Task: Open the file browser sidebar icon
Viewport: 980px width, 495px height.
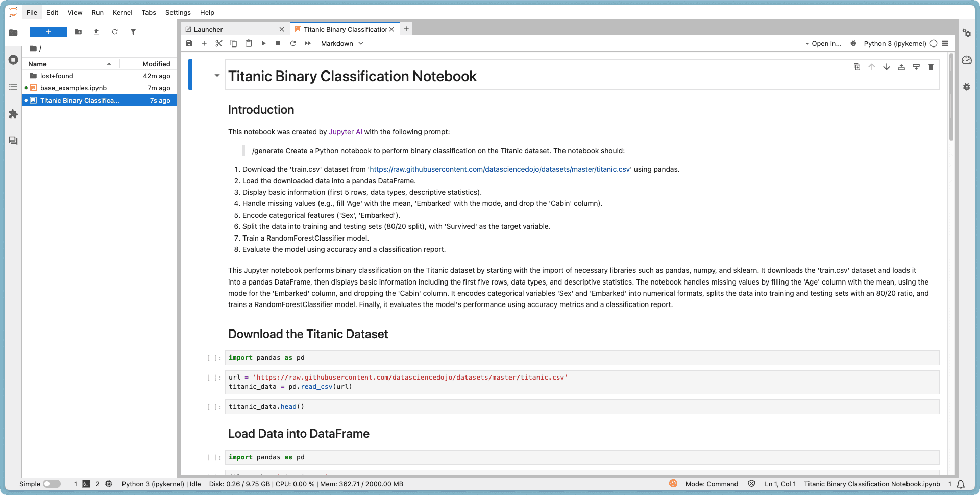Action: pos(13,33)
